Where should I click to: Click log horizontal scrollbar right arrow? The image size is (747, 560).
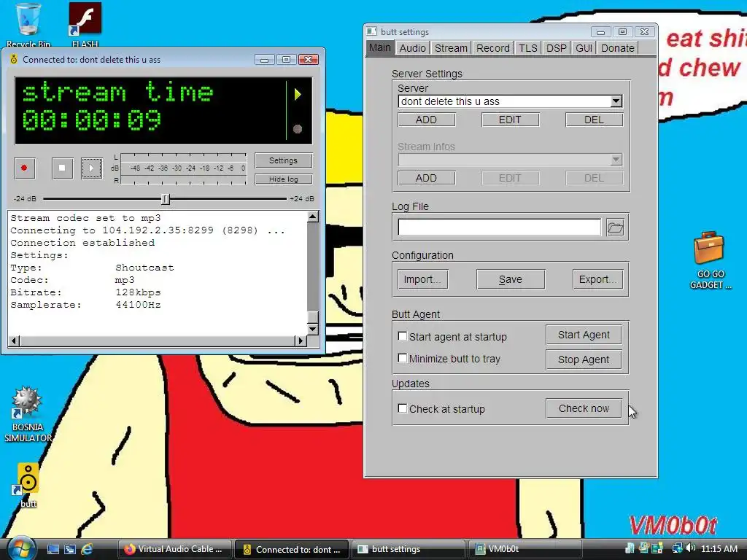300,341
